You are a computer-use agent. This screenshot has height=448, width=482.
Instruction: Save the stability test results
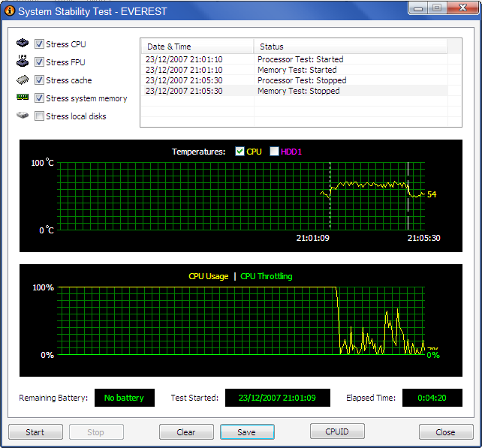point(247,432)
